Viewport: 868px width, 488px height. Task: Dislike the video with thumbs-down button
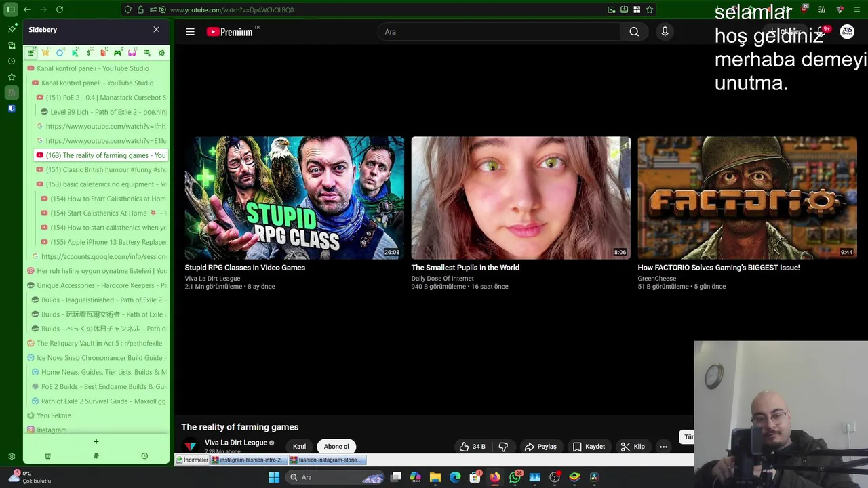[503, 447]
